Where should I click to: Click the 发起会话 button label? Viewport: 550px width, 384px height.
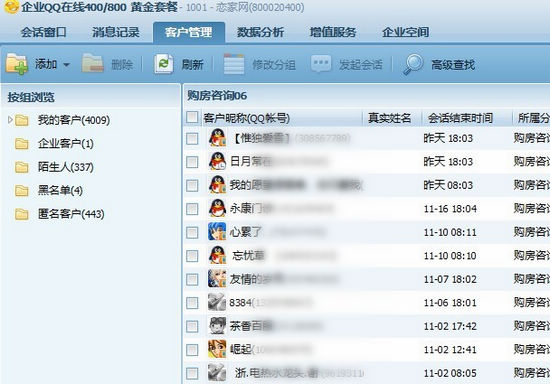[360, 65]
